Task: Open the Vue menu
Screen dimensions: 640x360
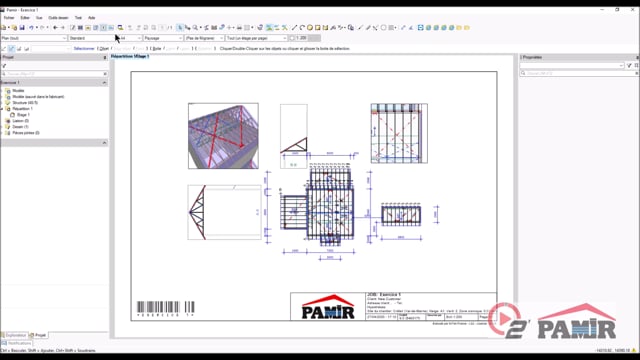Action: (x=39, y=18)
